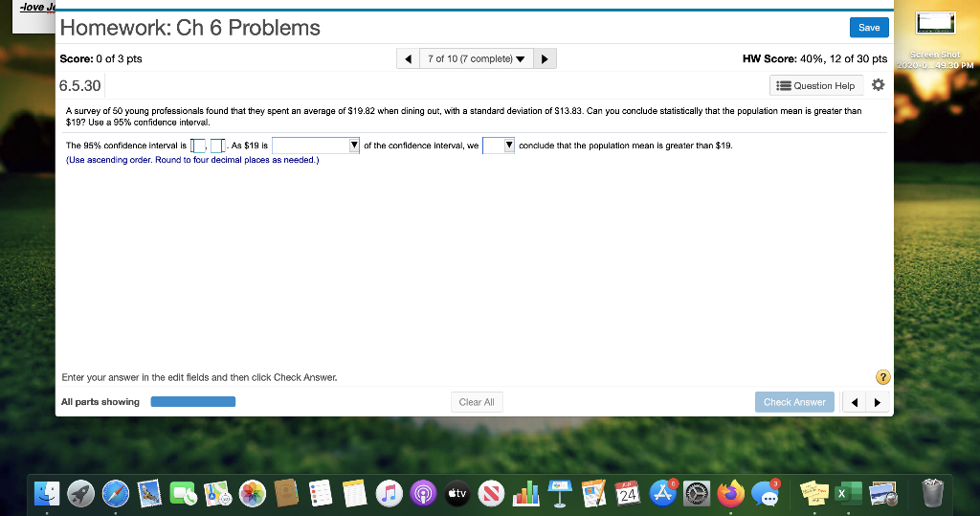This screenshot has height=516, width=980.
Task: Go to previous question arrow near counter
Action: pyautogui.click(x=408, y=58)
